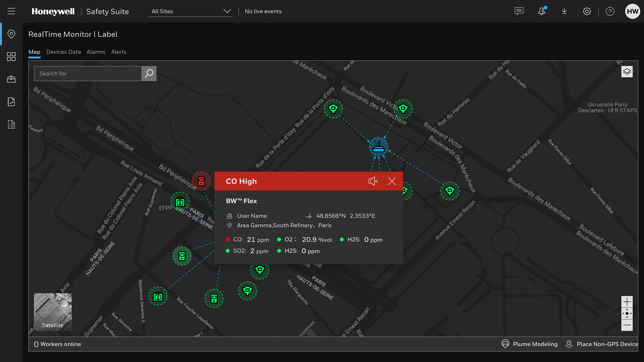Click Area Gamma, South Refinery location
The height and width of the screenshot is (362, 644).
(x=284, y=225)
